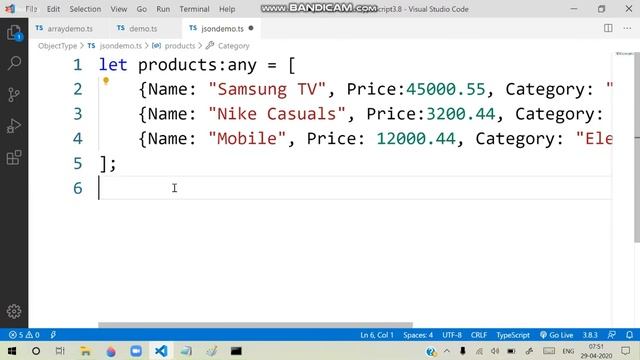Change language mode TypeScript
The height and width of the screenshot is (360, 640).
(513, 335)
